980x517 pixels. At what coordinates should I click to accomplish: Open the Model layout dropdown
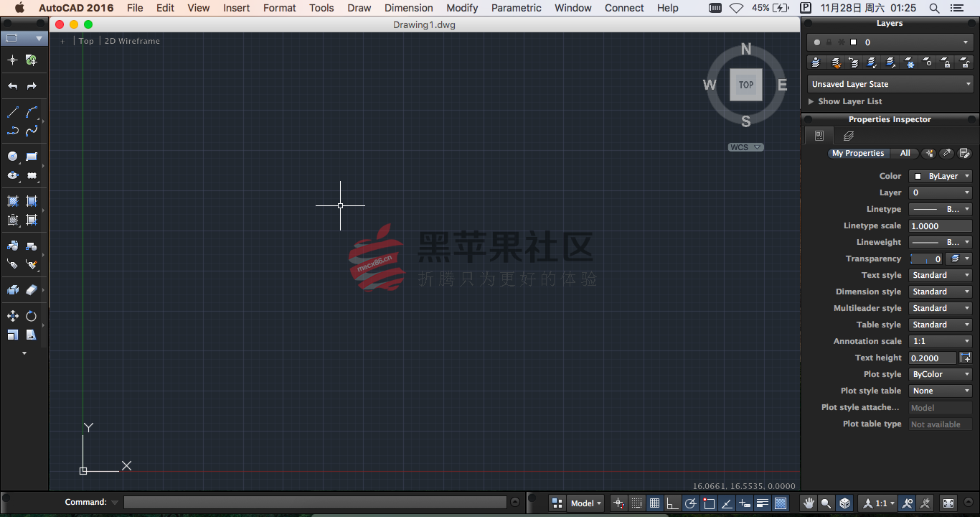point(586,503)
